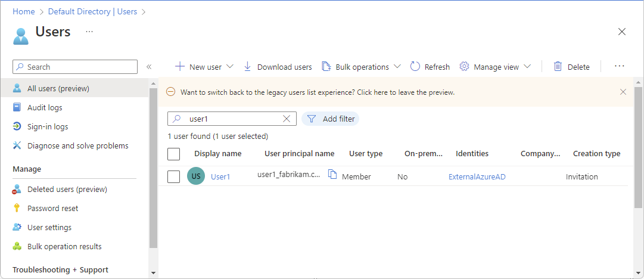This screenshot has height=279, width=644.
Task: Click the User type column header
Action: pyautogui.click(x=366, y=154)
